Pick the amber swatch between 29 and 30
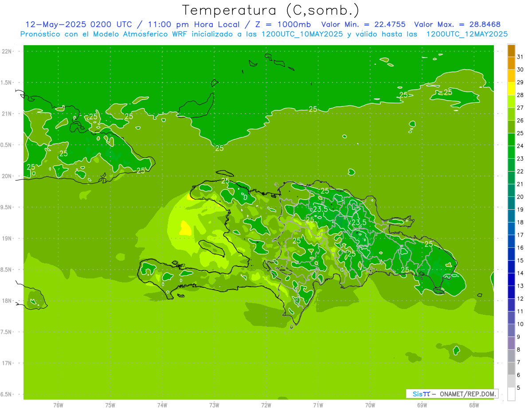 [511, 76]
